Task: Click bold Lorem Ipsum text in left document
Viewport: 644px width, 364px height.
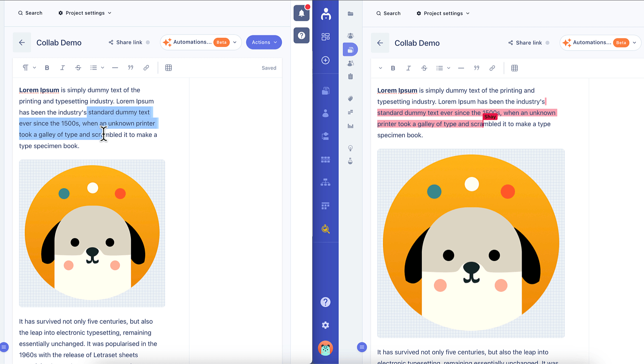Action: pyautogui.click(x=39, y=90)
